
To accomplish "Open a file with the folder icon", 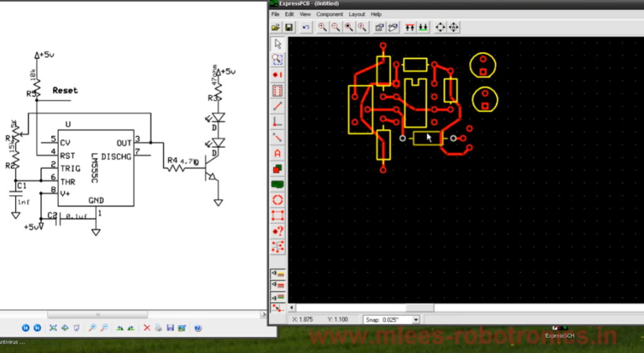I will pyautogui.click(x=275, y=27).
